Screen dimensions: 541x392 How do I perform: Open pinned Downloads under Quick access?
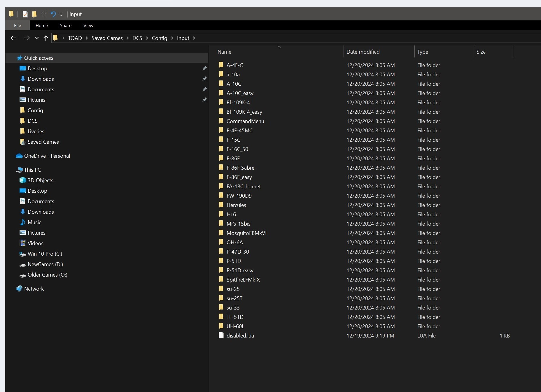coord(41,79)
